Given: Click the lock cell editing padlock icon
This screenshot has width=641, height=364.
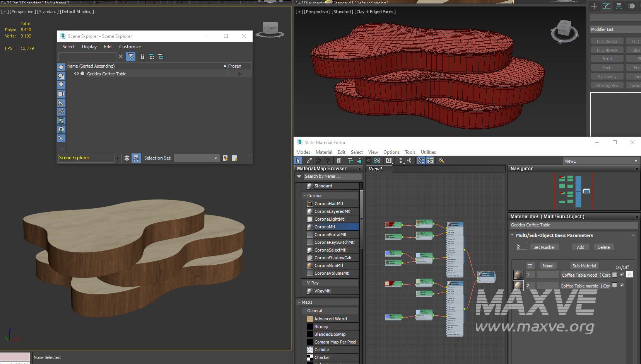Looking at the screenshot, I should click(x=142, y=57).
